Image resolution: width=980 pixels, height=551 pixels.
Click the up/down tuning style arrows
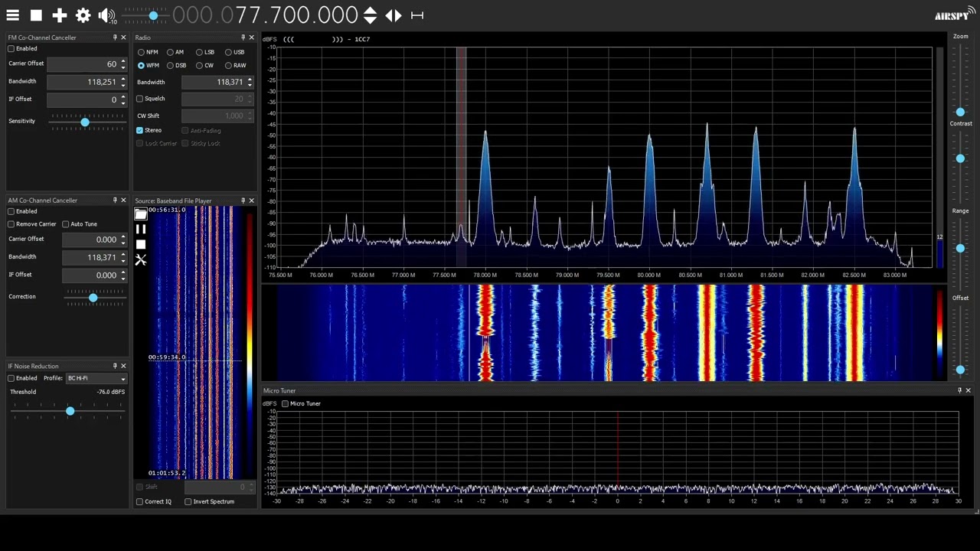[370, 15]
